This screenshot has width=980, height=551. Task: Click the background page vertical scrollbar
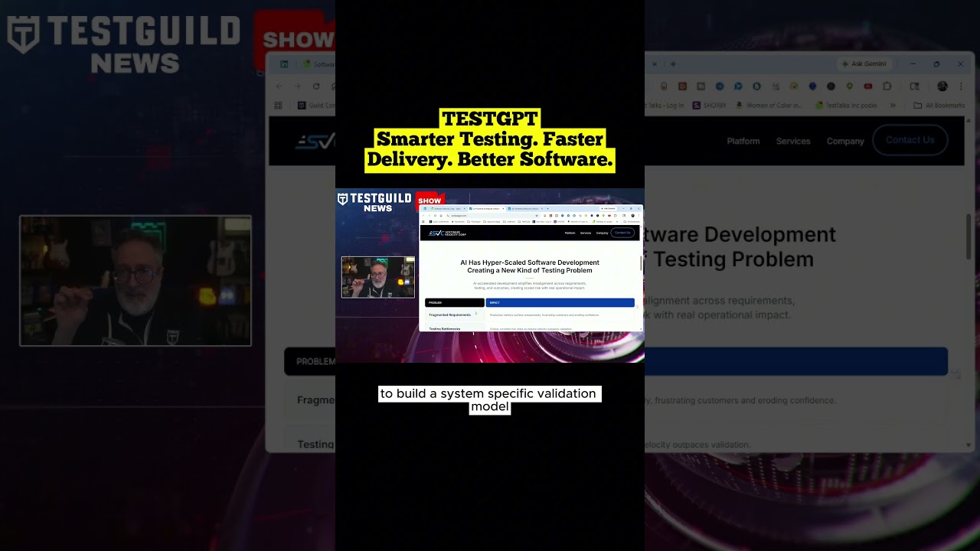point(969,230)
